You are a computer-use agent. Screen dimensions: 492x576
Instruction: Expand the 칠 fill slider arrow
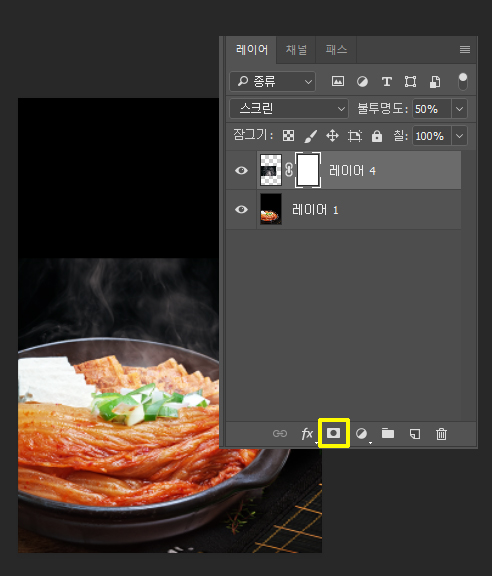point(459,136)
